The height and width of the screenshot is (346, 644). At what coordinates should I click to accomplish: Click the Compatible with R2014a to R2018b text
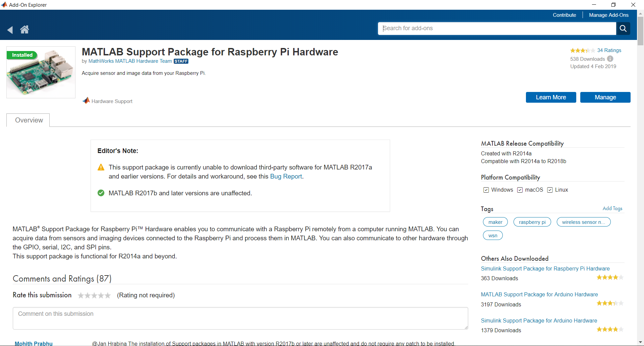point(523,161)
